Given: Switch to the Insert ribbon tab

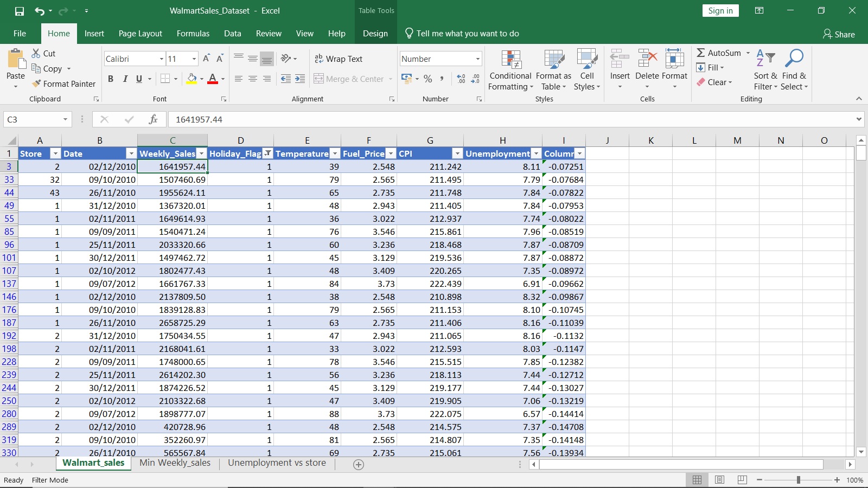Looking at the screenshot, I should [x=94, y=34].
